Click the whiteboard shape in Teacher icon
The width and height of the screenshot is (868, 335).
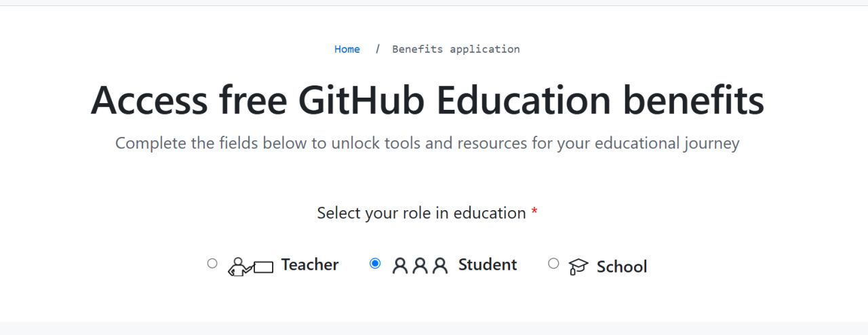coord(263,267)
